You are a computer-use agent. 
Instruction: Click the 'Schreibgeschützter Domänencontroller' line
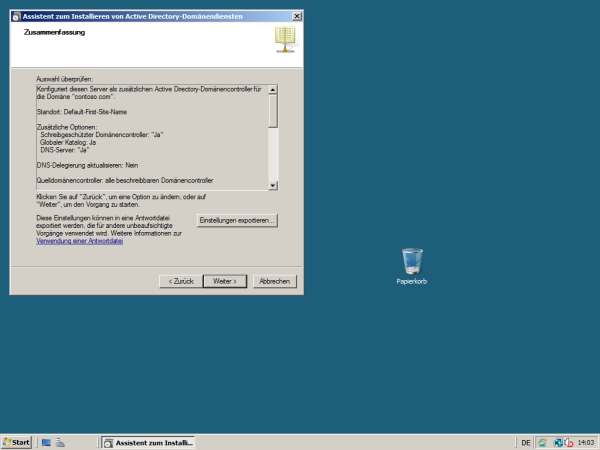tap(102, 135)
